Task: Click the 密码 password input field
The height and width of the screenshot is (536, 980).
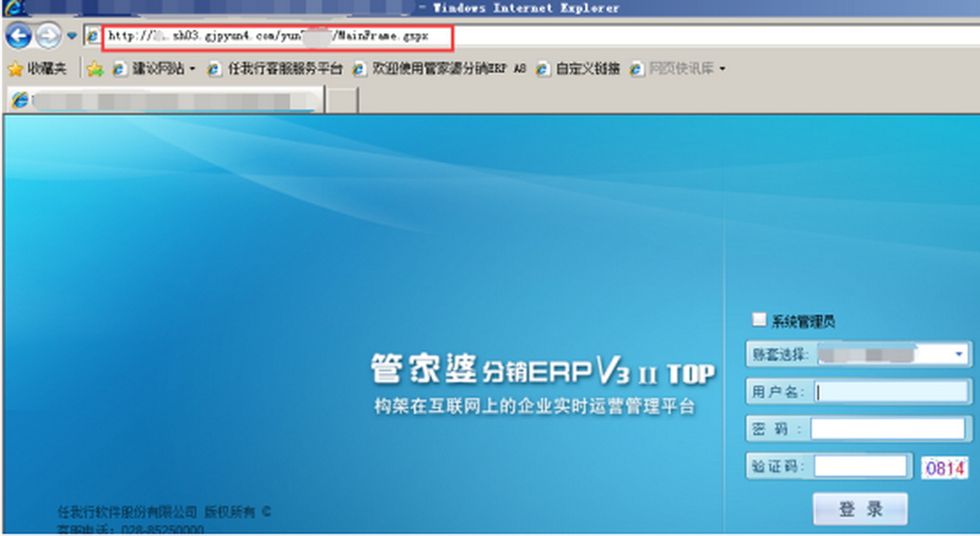Action: point(887,429)
